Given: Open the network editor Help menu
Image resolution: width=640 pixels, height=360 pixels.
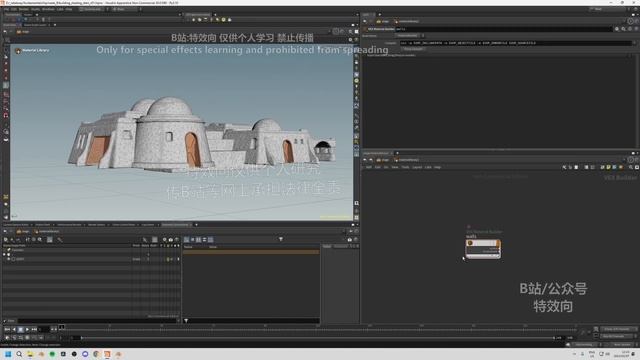Looking at the screenshot, I should (438, 167).
